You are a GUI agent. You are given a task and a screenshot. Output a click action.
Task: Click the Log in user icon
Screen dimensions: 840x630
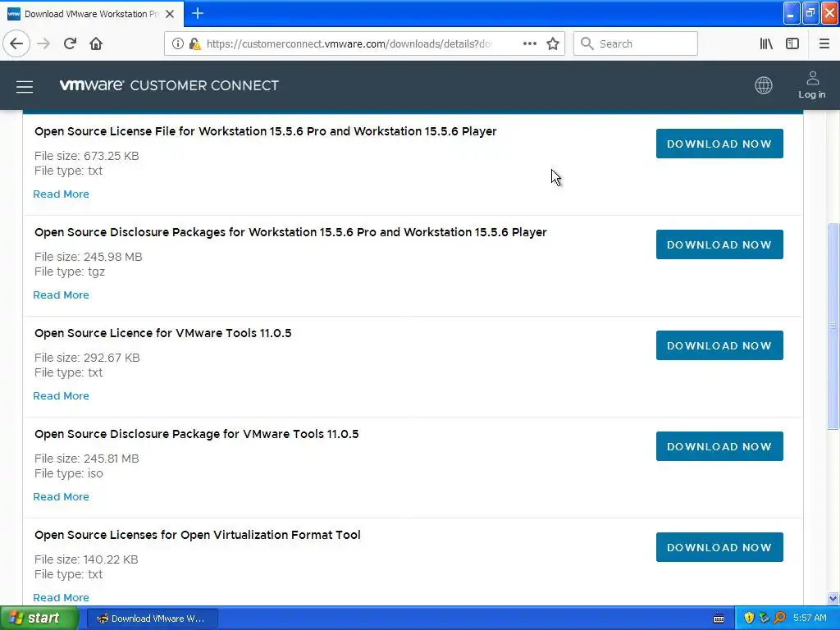pyautogui.click(x=812, y=84)
